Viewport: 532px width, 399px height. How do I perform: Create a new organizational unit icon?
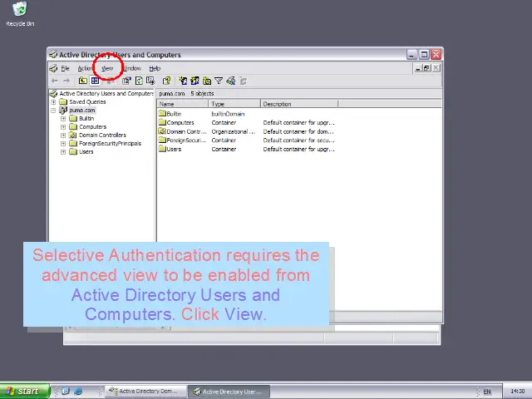click(207, 81)
